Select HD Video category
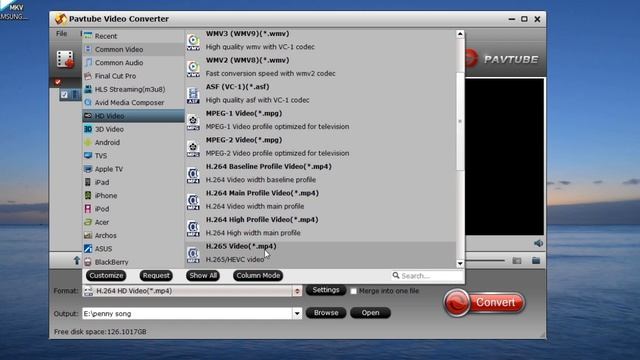 133,116
